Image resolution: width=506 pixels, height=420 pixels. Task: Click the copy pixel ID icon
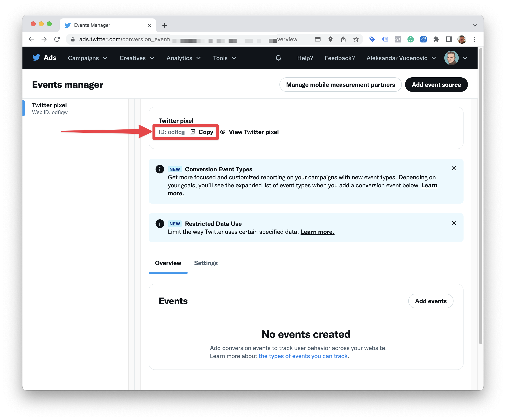click(x=192, y=132)
